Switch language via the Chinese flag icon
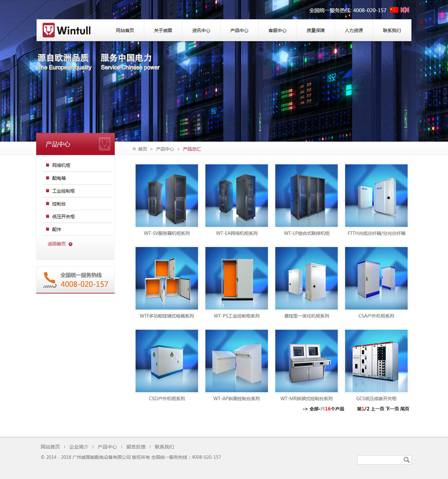Viewport: 448px width, 479px height. coord(394,10)
